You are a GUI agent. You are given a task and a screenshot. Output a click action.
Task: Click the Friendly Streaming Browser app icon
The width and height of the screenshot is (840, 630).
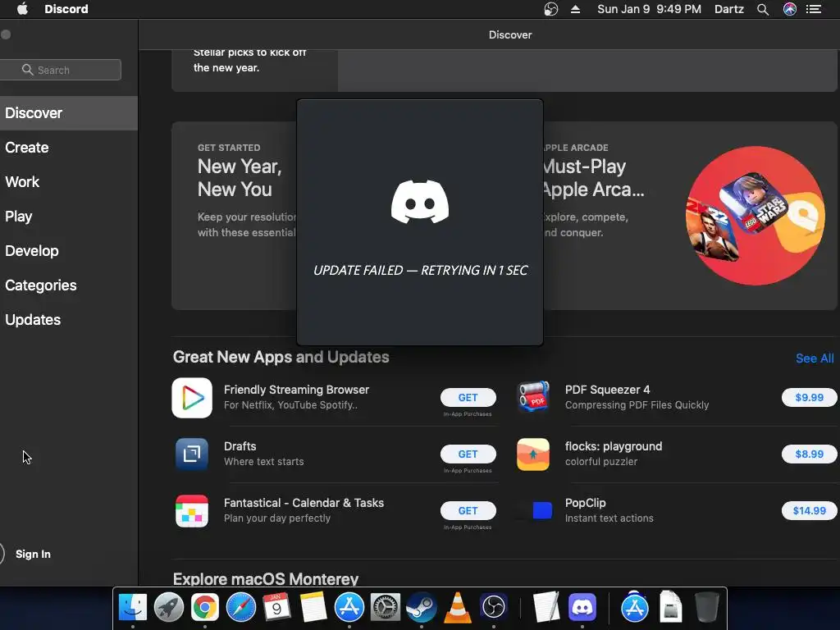192,398
